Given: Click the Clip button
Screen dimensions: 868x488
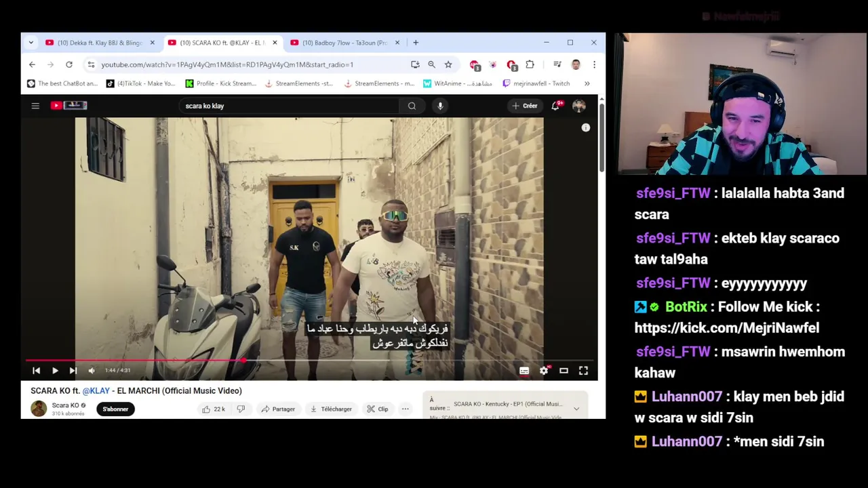Looking at the screenshot, I should pyautogui.click(x=377, y=409).
